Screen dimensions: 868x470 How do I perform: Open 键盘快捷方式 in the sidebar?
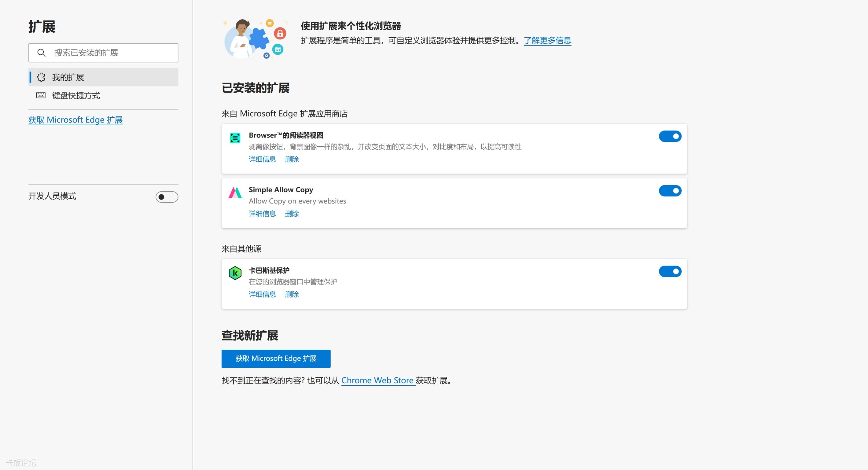pyautogui.click(x=103, y=96)
